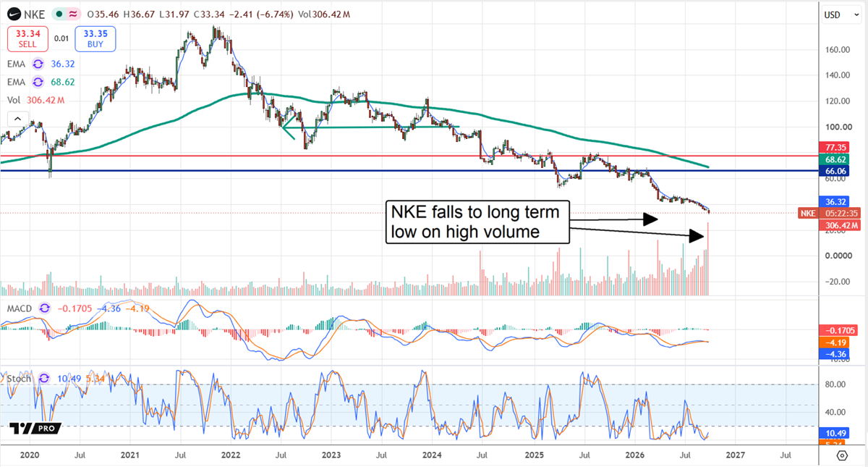Open the USD currency dropdown
The height and width of the screenshot is (467, 868).
click(842, 14)
